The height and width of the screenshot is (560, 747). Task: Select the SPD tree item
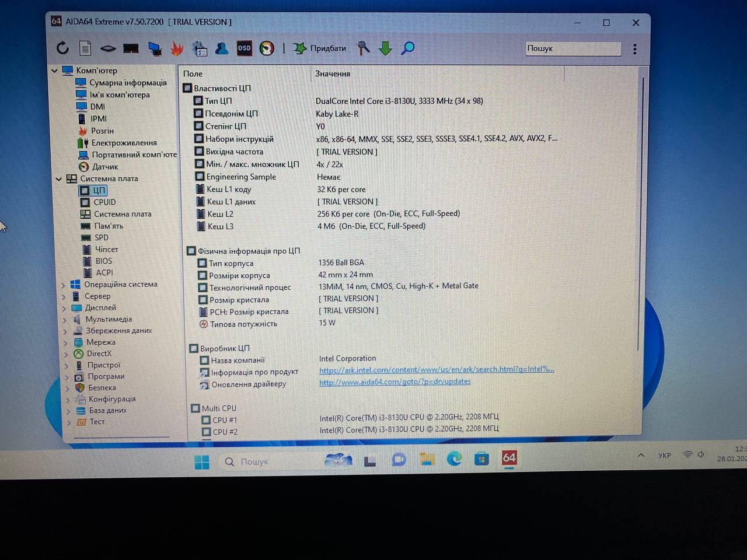pyautogui.click(x=102, y=237)
